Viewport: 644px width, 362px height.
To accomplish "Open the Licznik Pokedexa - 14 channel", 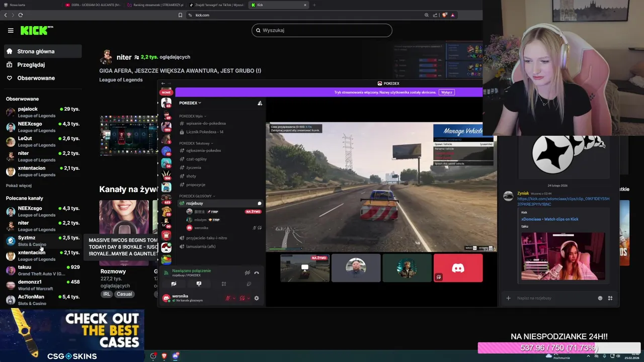I will tap(220, 132).
